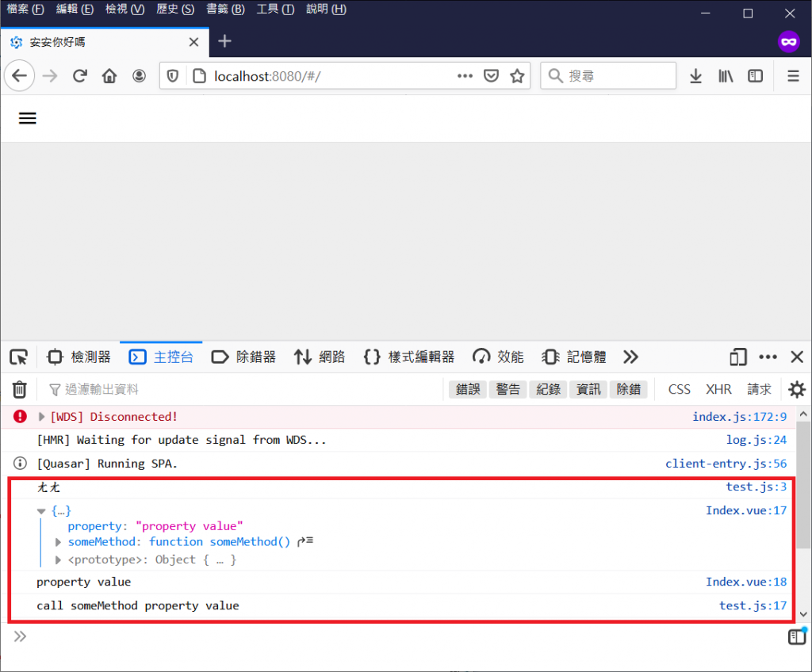Close the developer tools panel
Viewport: 812px width, 672px height.
[x=797, y=357]
